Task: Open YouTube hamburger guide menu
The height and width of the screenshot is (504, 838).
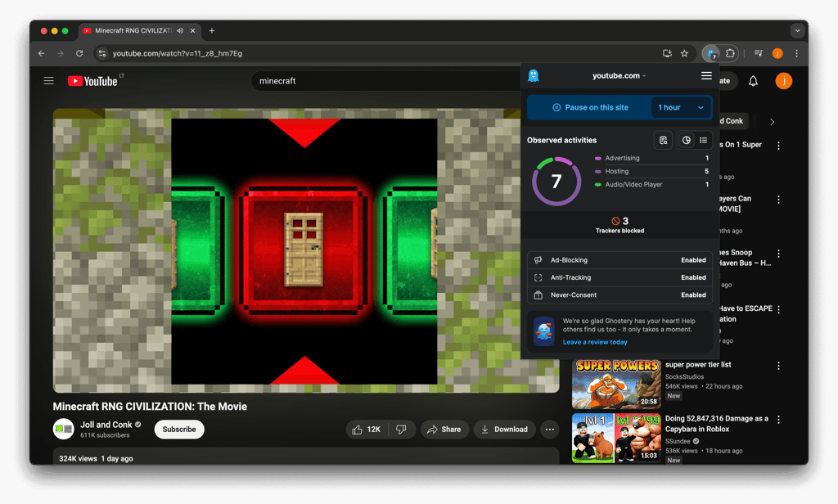Action: 48,81
